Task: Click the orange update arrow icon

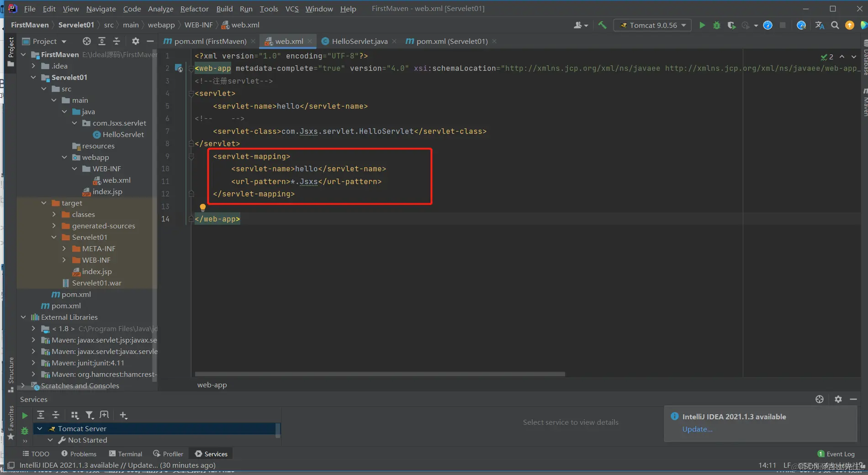Action: 850,25
